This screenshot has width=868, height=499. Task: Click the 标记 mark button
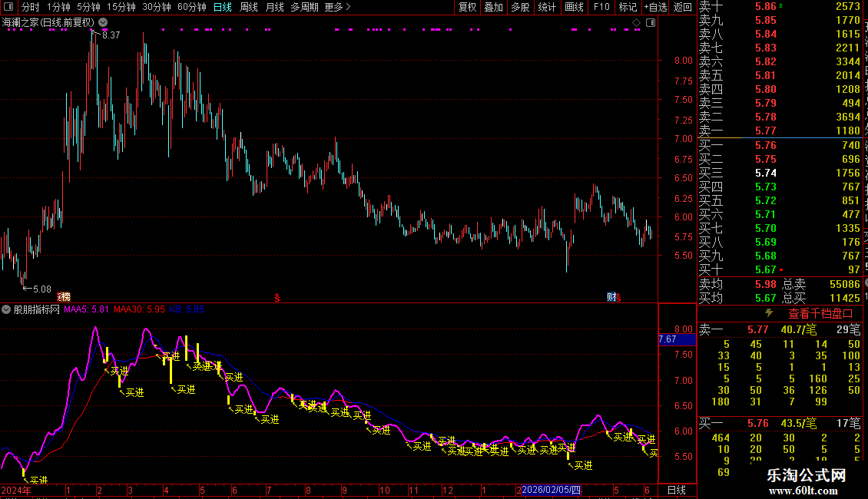(x=628, y=7)
